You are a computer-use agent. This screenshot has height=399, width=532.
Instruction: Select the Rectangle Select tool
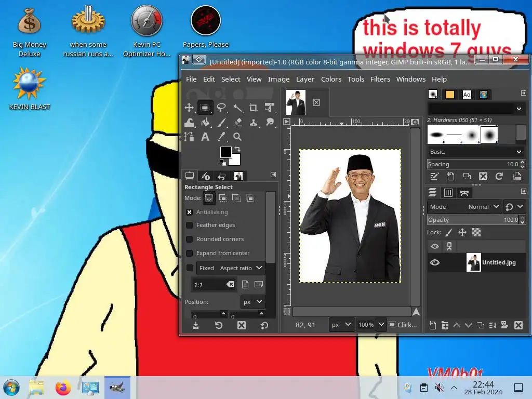pyautogui.click(x=205, y=108)
